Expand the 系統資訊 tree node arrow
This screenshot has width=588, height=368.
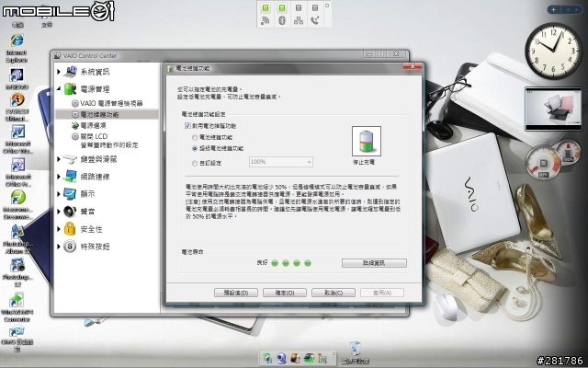(59, 72)
